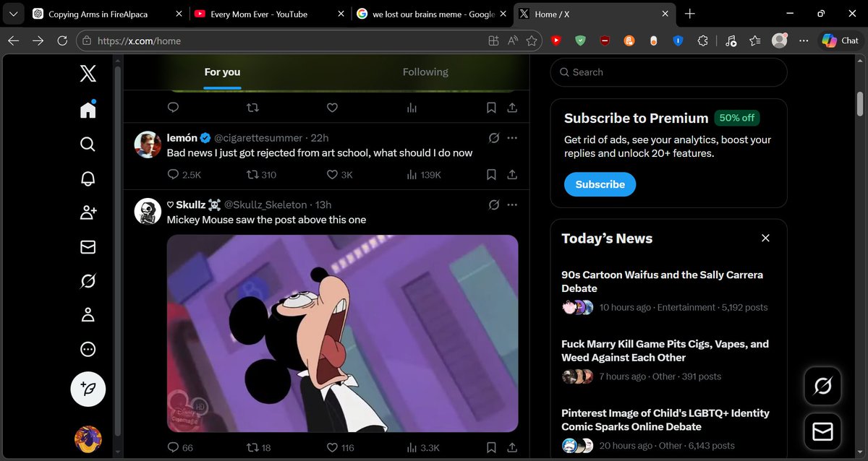The height and width of the screenshot is (461, 868).
Task: Toggle browser read aloud icon in address bar
Action: [513, 41]
